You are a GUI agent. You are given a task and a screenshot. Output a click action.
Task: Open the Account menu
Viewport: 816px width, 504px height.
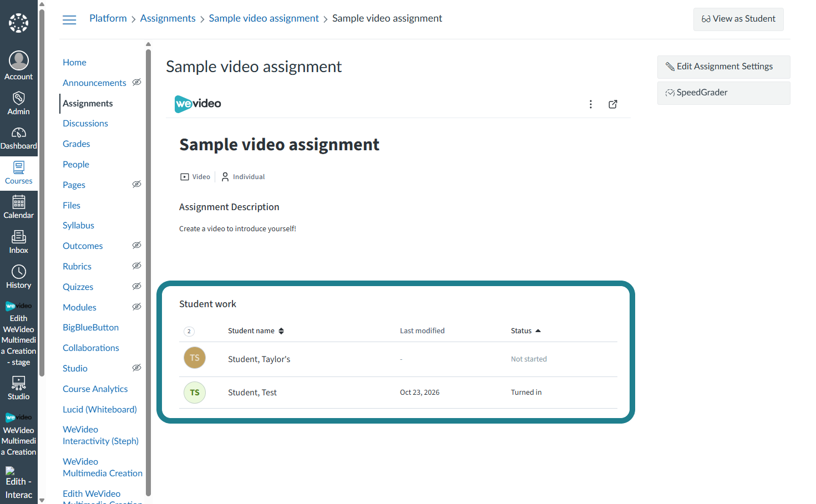coord(19,65)
